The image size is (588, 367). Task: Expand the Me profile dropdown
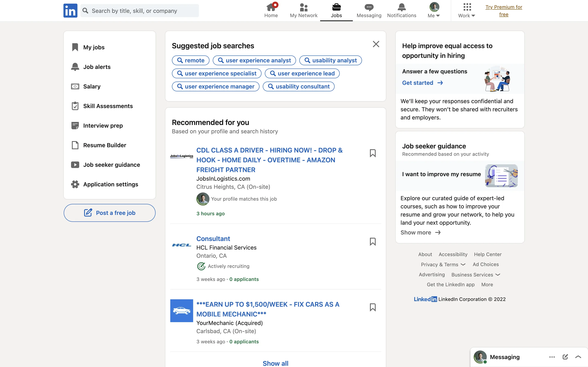tap(434, 10)
